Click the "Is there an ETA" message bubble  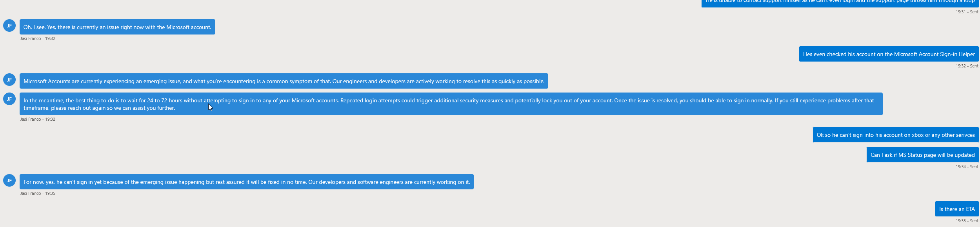click(956, 209)
